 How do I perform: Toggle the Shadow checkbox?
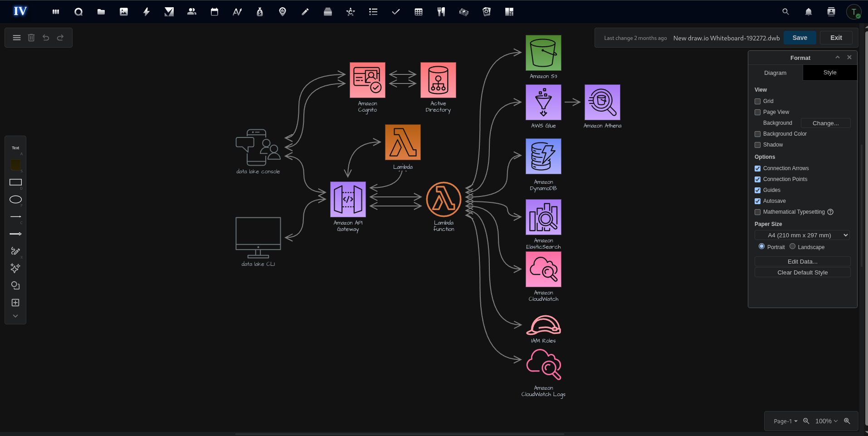tap(758, 145)
